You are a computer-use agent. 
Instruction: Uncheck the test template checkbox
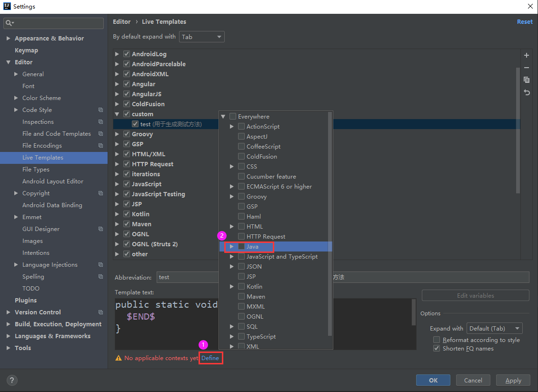tap(135, 124)
